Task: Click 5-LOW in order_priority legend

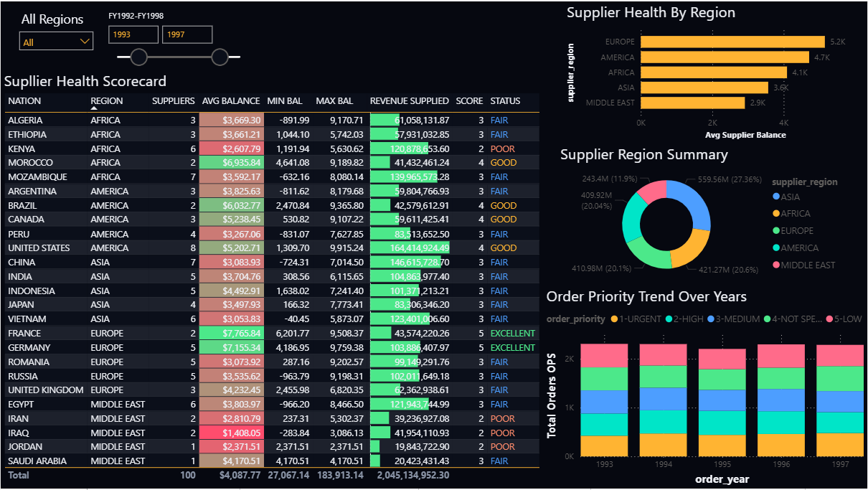Action: point(844,319)
